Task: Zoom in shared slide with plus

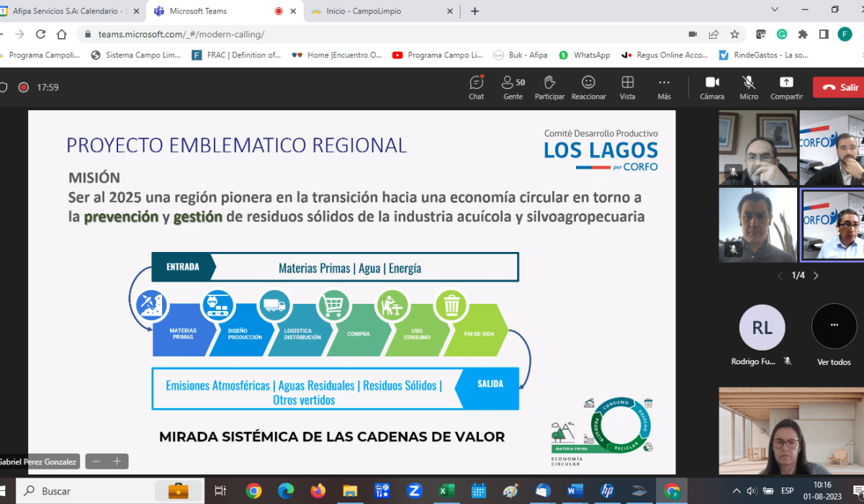Action: pos(117,462)
